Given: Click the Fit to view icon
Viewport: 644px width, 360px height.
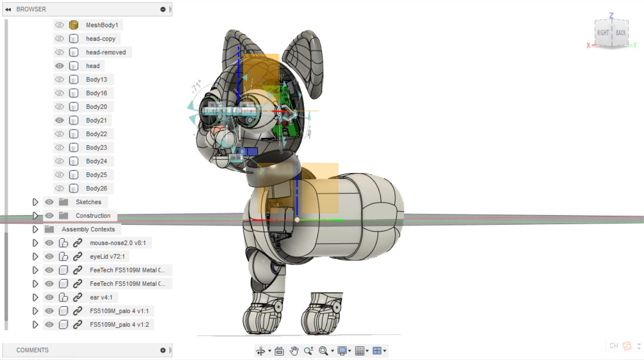Looking at the screenshot, I should click(323, 350).
